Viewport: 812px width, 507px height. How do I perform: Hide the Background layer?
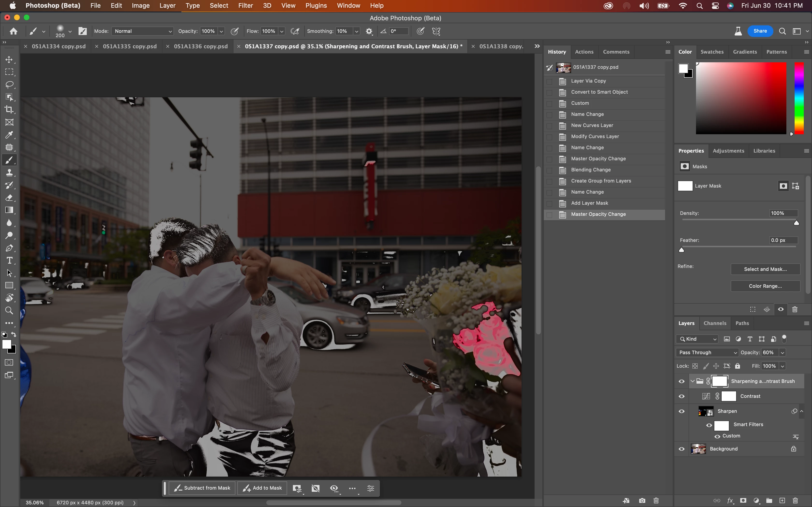click(x=681, y=449)
